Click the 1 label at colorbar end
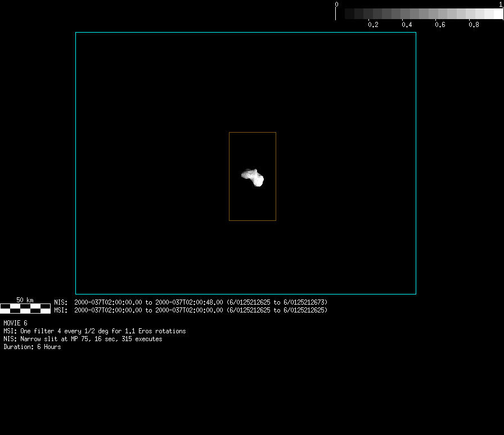 click(501, 4)
